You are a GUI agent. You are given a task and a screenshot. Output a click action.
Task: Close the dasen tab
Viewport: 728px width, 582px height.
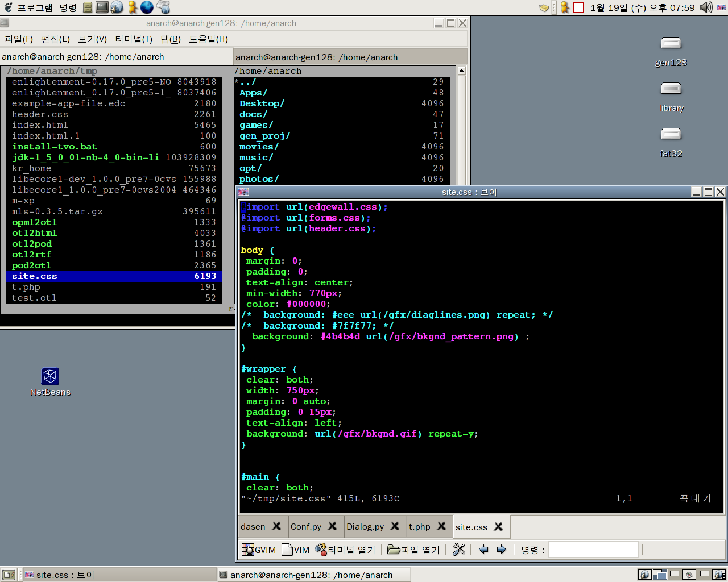pyautogui.click(x=276, y=526)
